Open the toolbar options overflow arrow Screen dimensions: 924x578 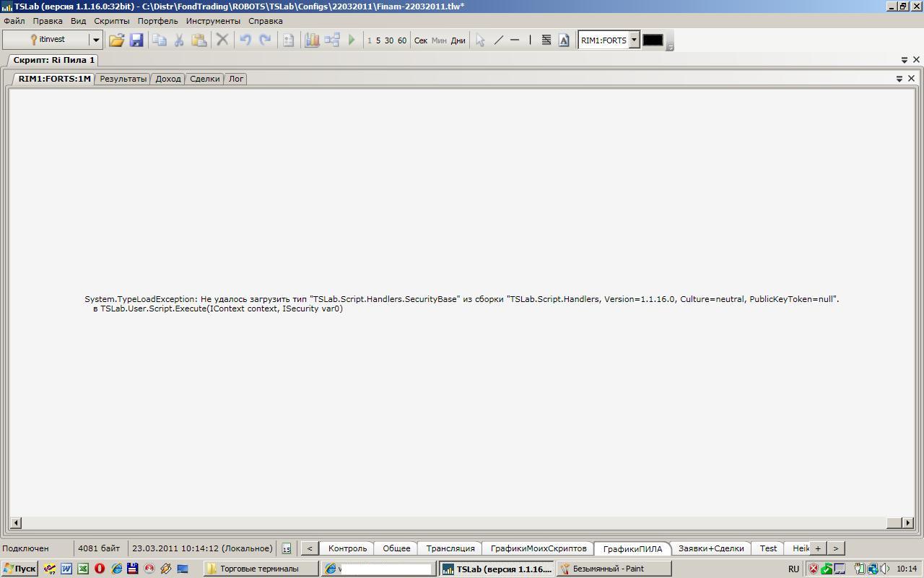(x=670, y=47)
